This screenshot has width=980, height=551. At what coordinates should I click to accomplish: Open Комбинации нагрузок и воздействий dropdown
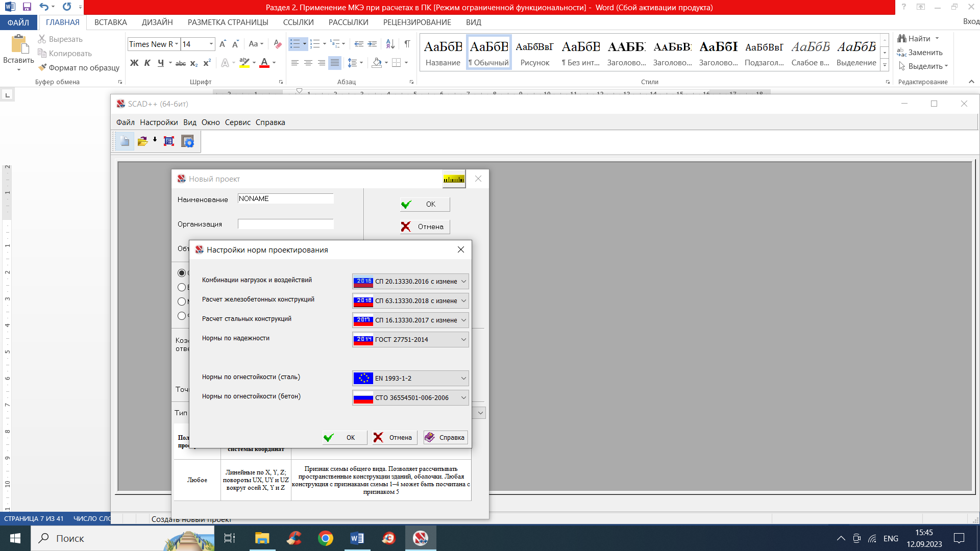pyautogui.click(x=410, y=281)
